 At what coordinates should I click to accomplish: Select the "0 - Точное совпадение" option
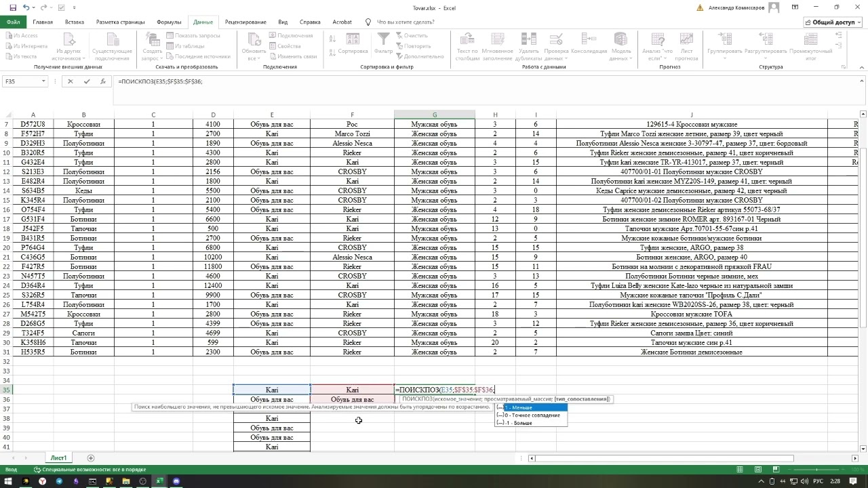[531, 415]
